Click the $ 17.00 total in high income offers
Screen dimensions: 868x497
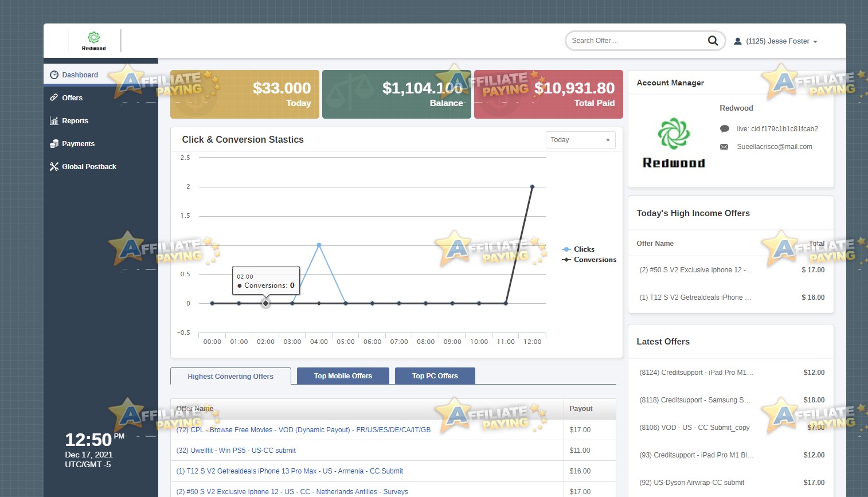click(813, 270)
